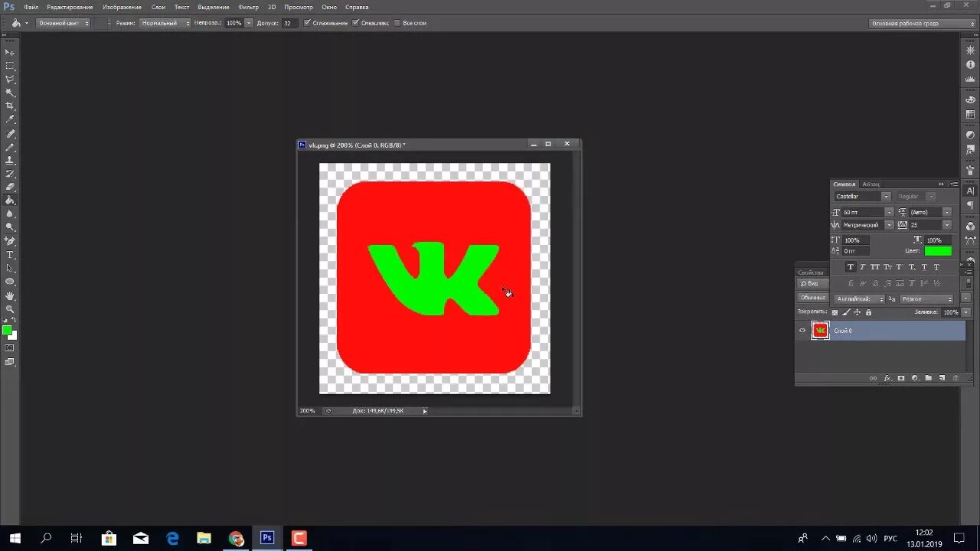Select the Crop tool
Viewport: 980px width, 551px height.
coord(10,106)
